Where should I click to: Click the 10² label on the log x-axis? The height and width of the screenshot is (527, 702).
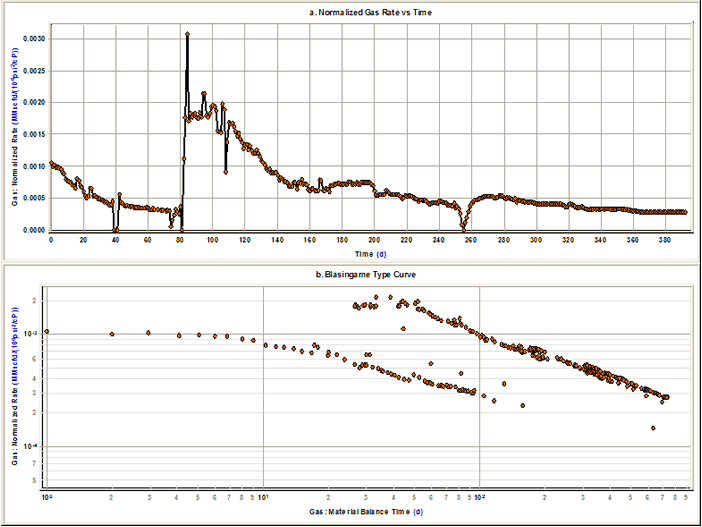coord(479,496)
